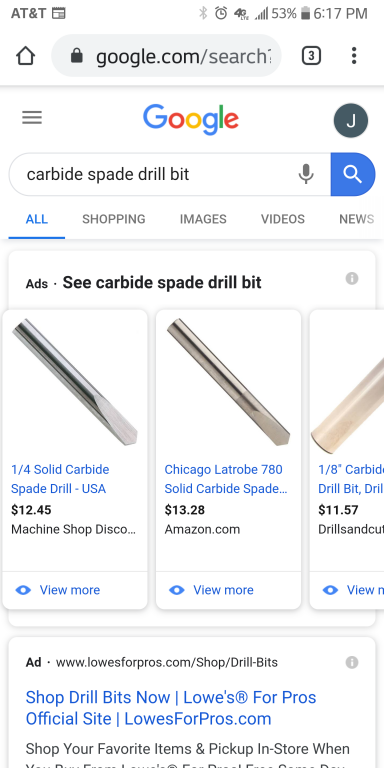
Task: Open Chrome's three-dot overflow menu
Action: 354,56
